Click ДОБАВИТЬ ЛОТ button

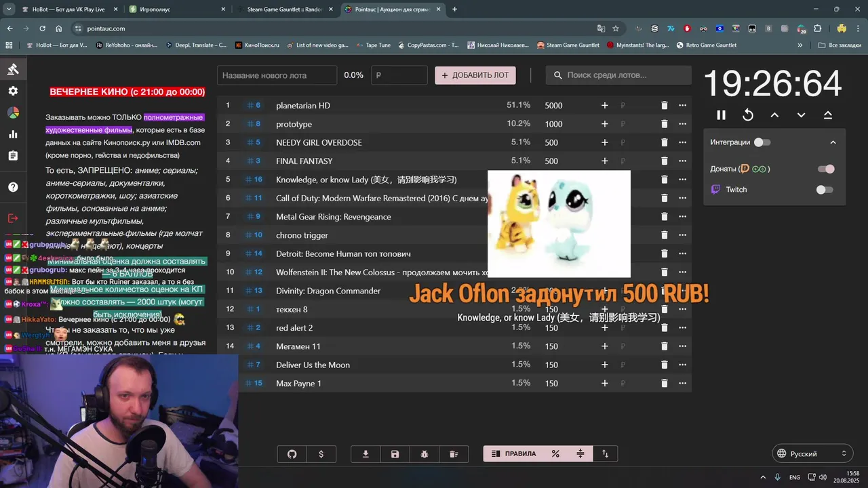tap(475, 75)
